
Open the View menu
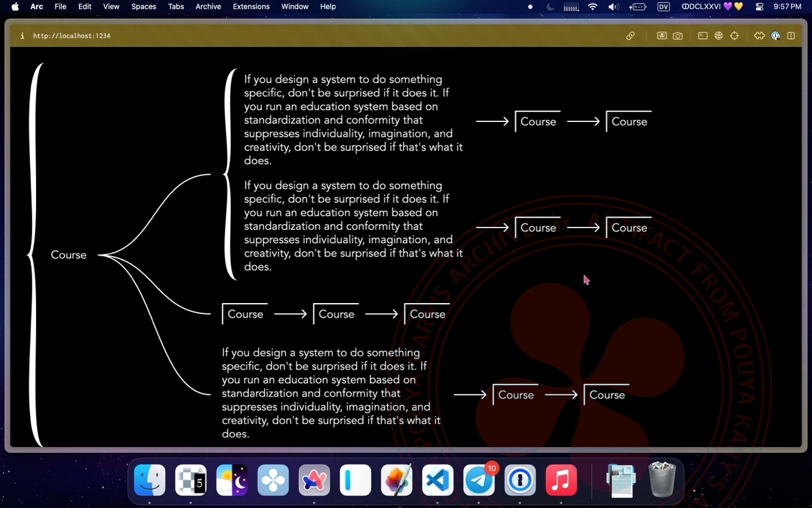point(111,6)
